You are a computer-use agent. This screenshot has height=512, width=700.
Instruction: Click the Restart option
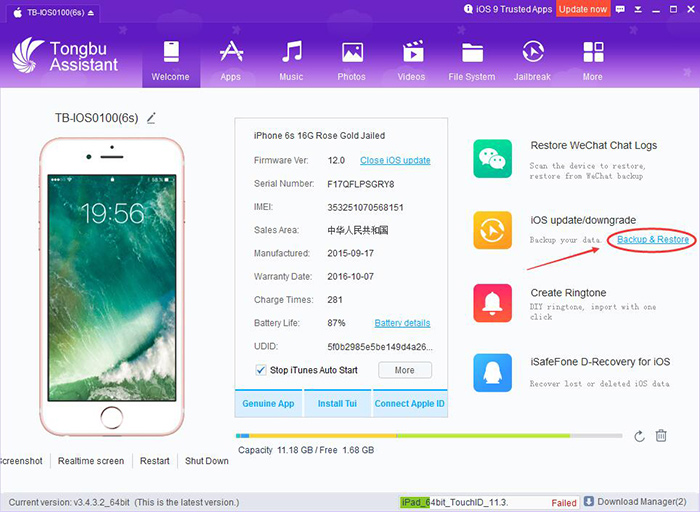pos(155,461)
